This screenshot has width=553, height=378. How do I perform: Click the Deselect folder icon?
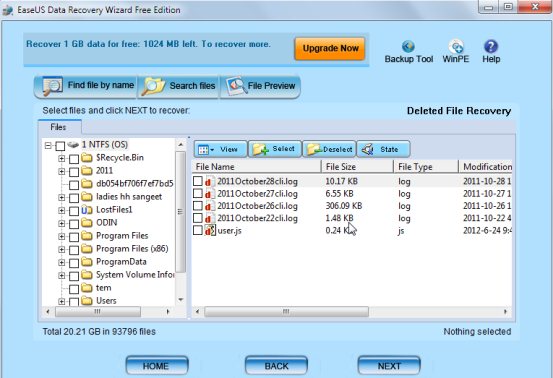pyautogui.click(x=314, y=149)
